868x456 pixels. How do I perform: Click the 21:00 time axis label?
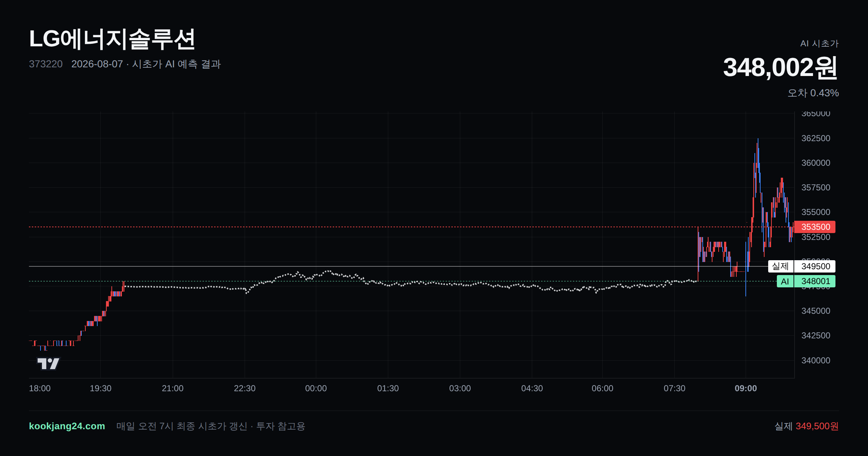click(x=173, y=388)
